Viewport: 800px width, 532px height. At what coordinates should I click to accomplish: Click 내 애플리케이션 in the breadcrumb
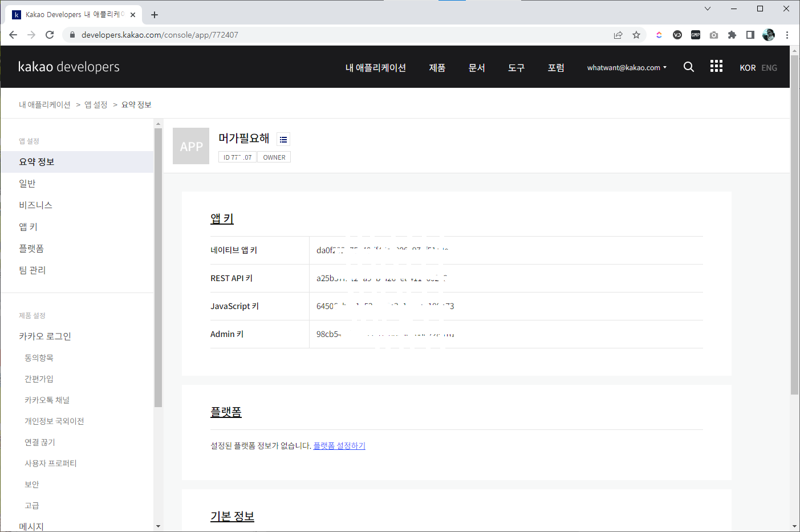(x=44, y=104)
